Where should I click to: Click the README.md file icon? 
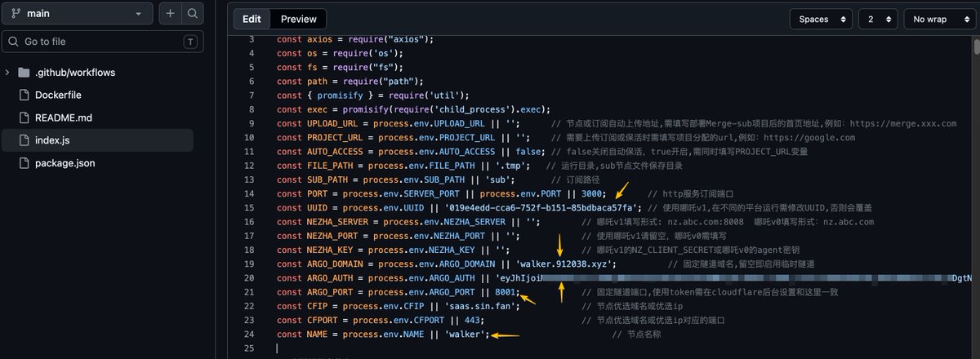pyautogui.click(x=24, y=117)
